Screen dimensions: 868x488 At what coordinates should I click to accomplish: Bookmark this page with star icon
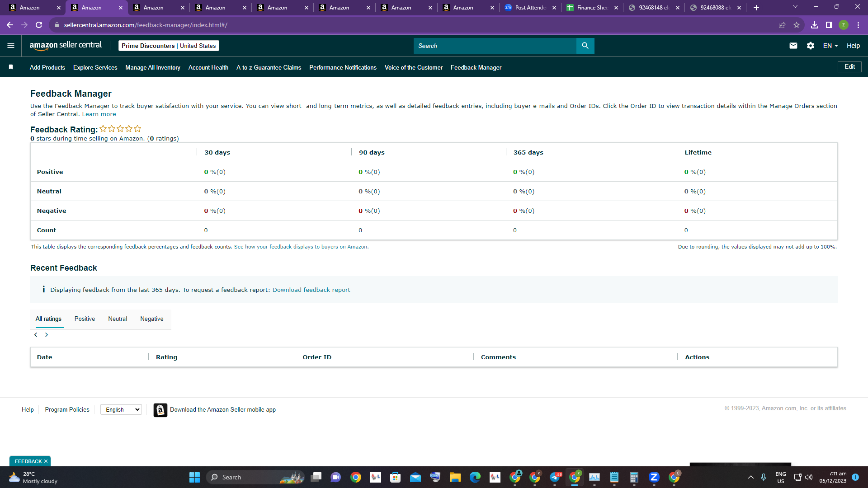(797, 25)
